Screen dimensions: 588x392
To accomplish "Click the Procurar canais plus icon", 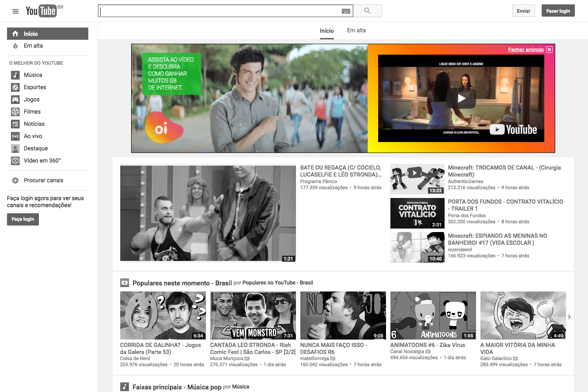I will (x=15, y=180).
